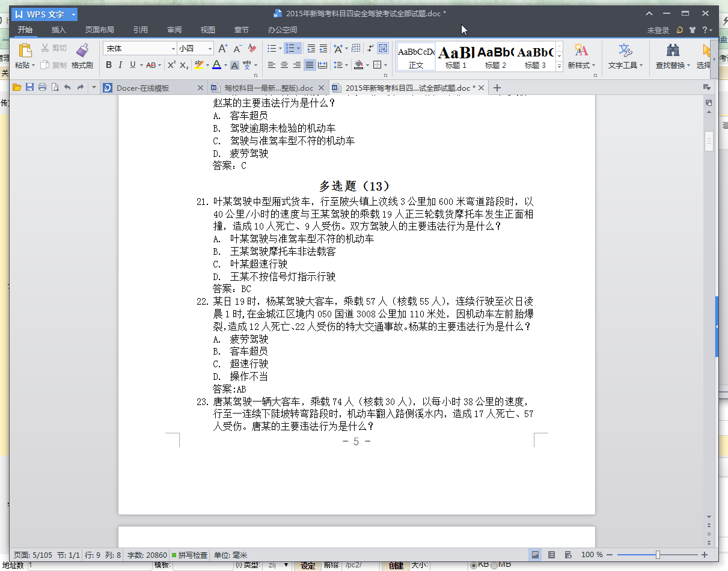The height and width of the screenshot is (571, 728).
Task: Apply bold formatting with the B icon
Action: click(109, 66)
